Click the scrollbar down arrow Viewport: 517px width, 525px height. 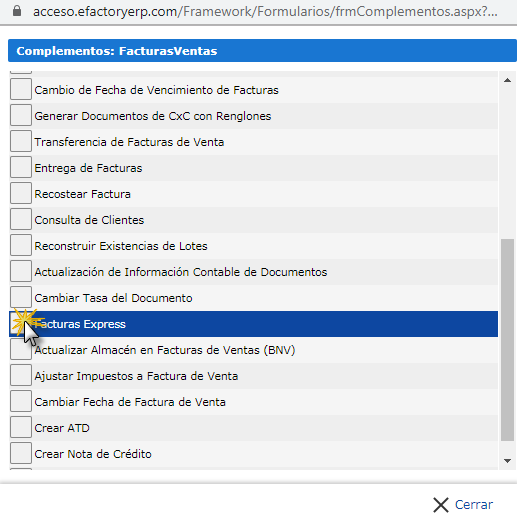pos(507,461)
